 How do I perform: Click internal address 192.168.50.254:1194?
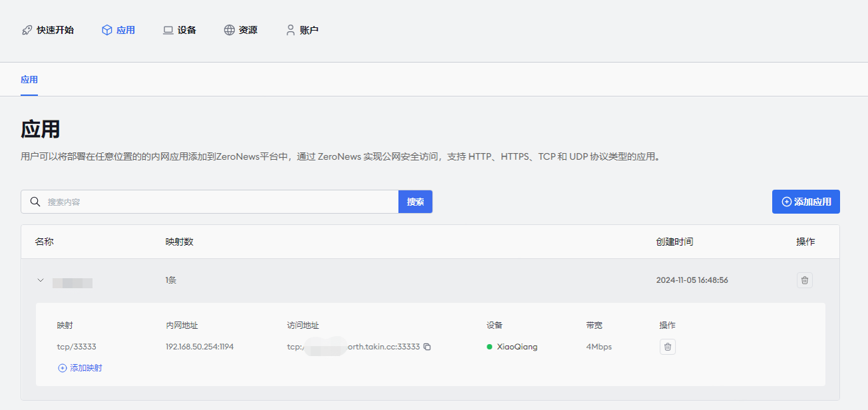[x=200, y=347]
